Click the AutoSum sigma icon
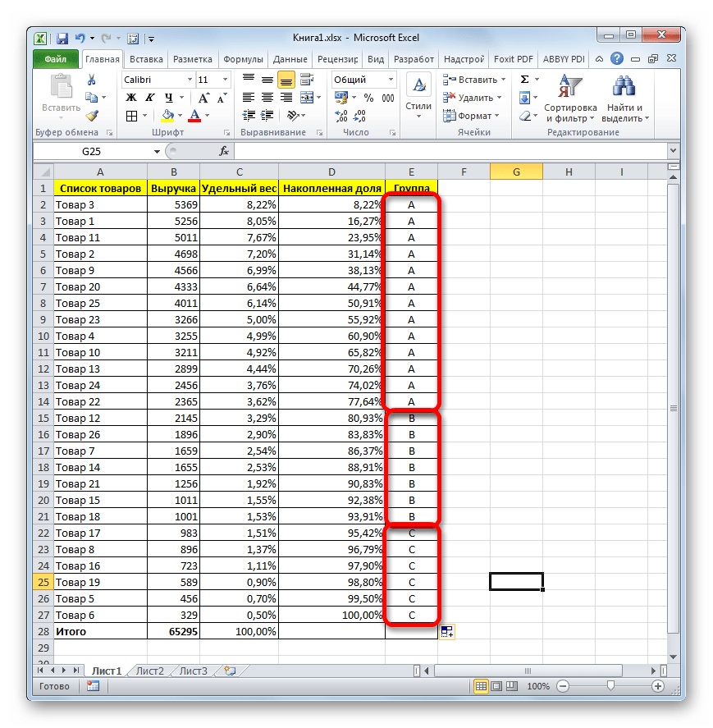The image size is (713, 728). coord(523,80)
